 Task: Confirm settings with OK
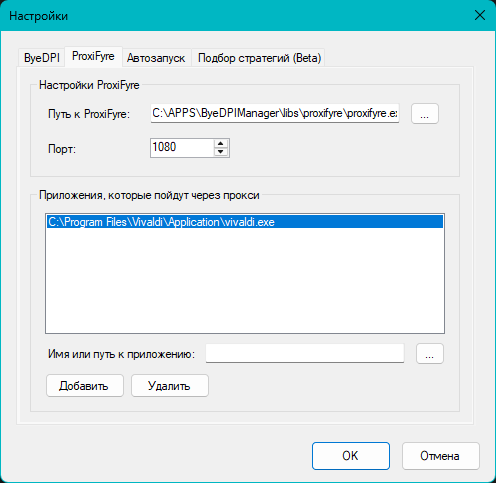pos(351,456)
